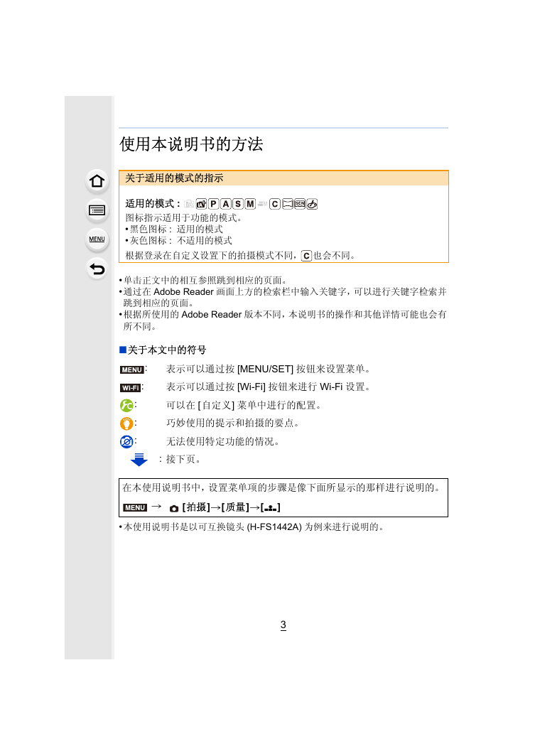Click the quality setting icon after [质量]
Image resolution: width=535 pixels, height=756 pixels.
(x=271, y=508)
